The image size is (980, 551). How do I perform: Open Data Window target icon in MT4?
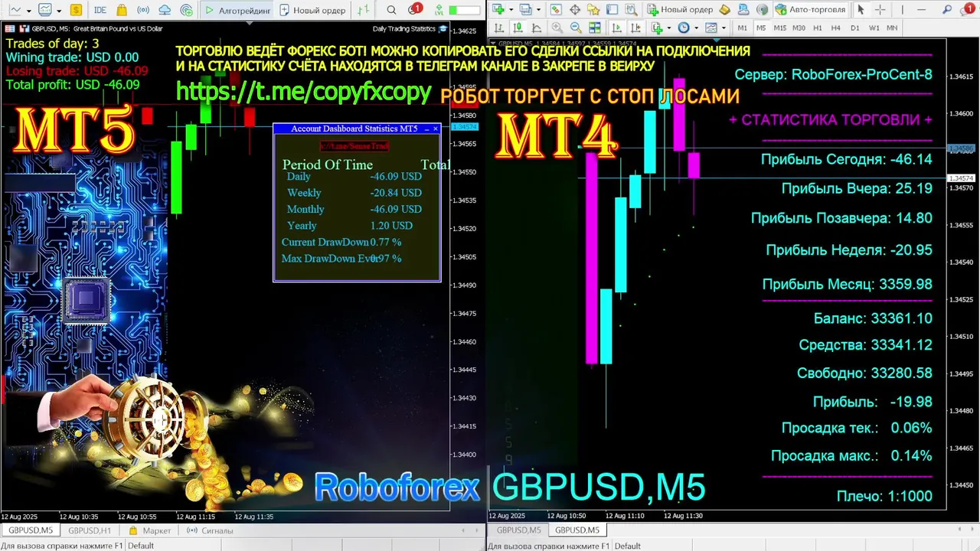click(575, 9)
